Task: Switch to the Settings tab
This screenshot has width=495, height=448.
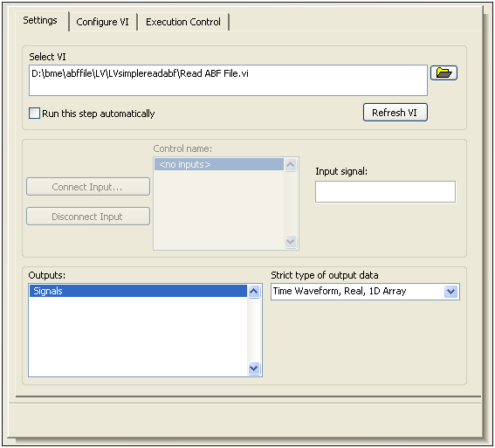Action: pyautogui.click(x=40, y=20)
